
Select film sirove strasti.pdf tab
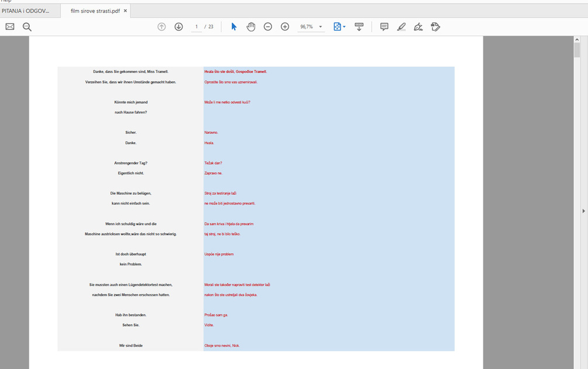pyautogui.click(x=95, y=11)
